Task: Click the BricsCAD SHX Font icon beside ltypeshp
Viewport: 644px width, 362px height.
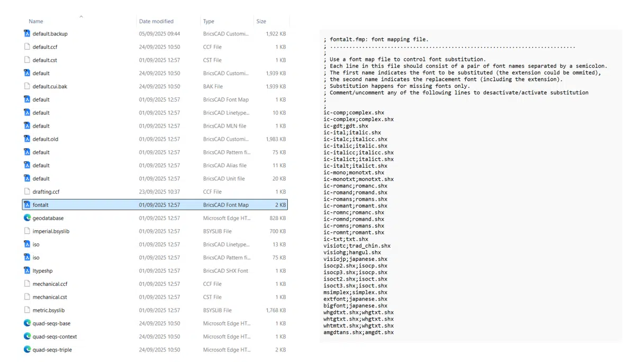Action: coord(27,270)
